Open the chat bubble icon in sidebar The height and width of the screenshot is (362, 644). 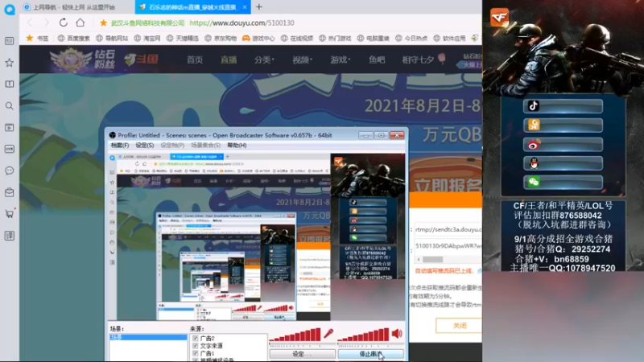point(9,171)
